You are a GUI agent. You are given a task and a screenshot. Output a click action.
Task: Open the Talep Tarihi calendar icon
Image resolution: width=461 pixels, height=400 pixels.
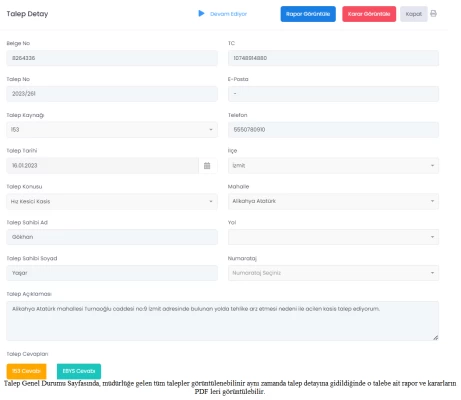[x=207, y=166]
